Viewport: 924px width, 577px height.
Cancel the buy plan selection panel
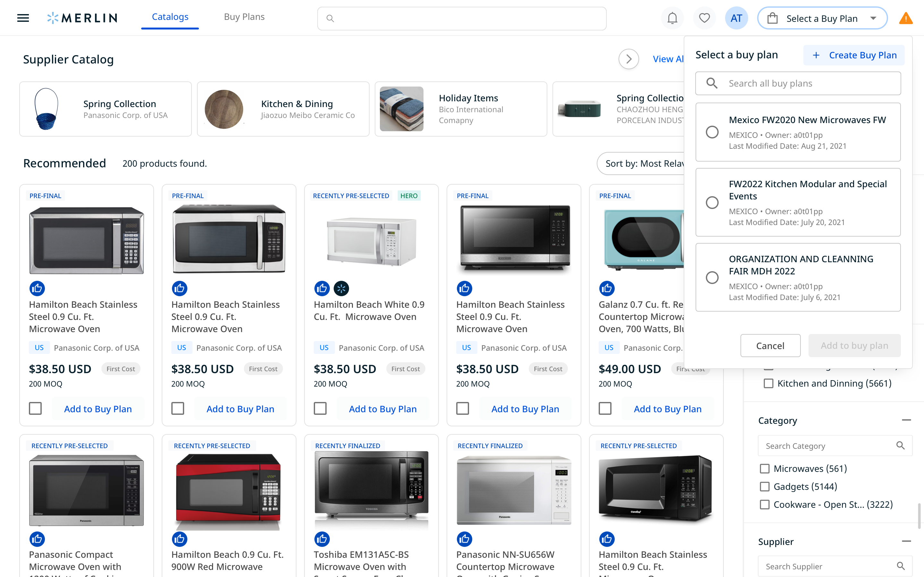coord(770,345)
